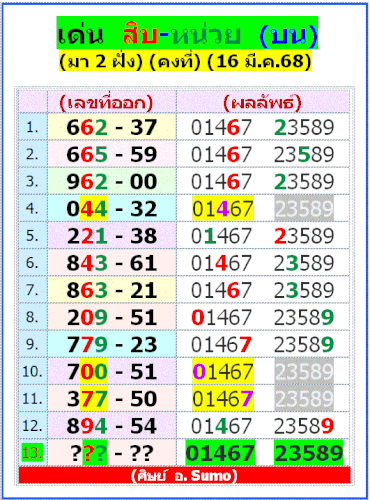
Task: Click the grayed-out "23589" in row 11
Action: pyautogui.click(x=304, y=399)
